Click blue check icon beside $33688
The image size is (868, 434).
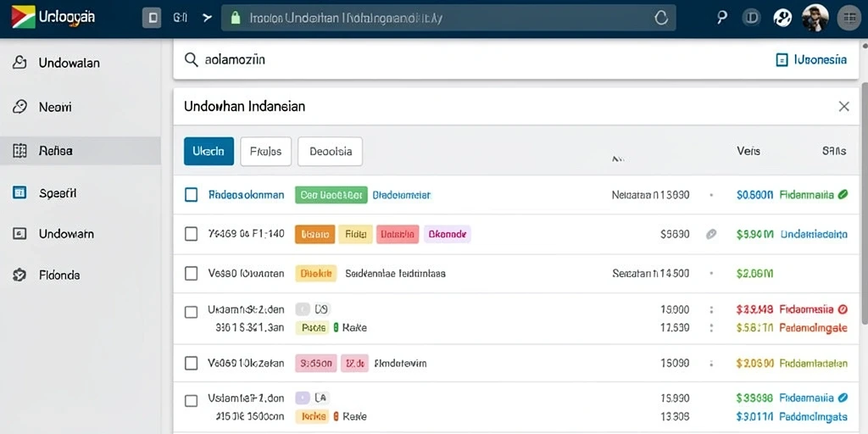click(843, 397)
